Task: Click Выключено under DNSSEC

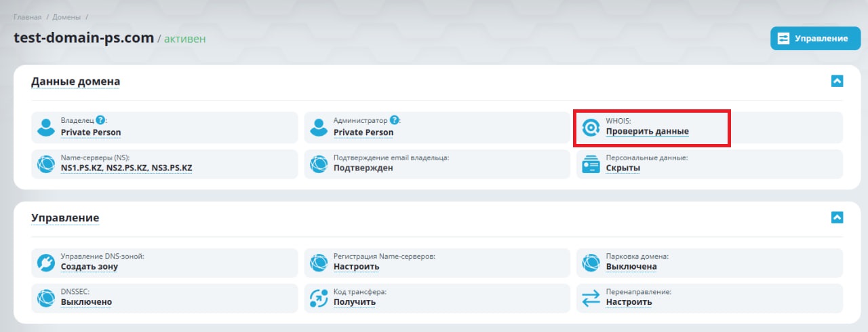Action: 87,301
